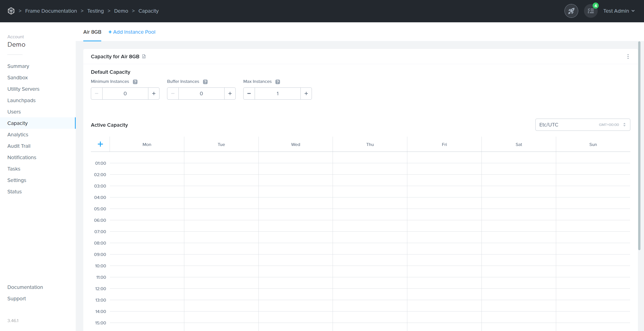This screenshot has height=331, width=644.
Task: Open Analytics in the sidebar
Action: coord(18,135)
